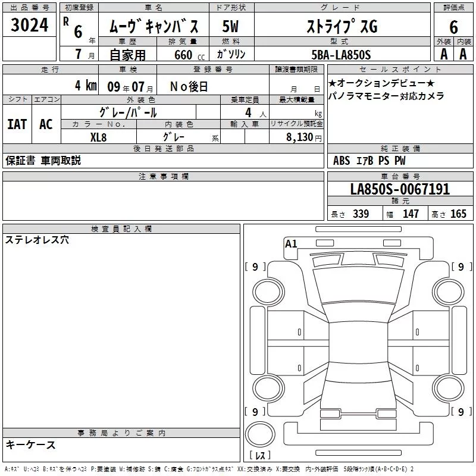The height and width of the screenshot is (476, 476).
Task: Click the color number XL8 field
Action: click(x=98, y=137)
